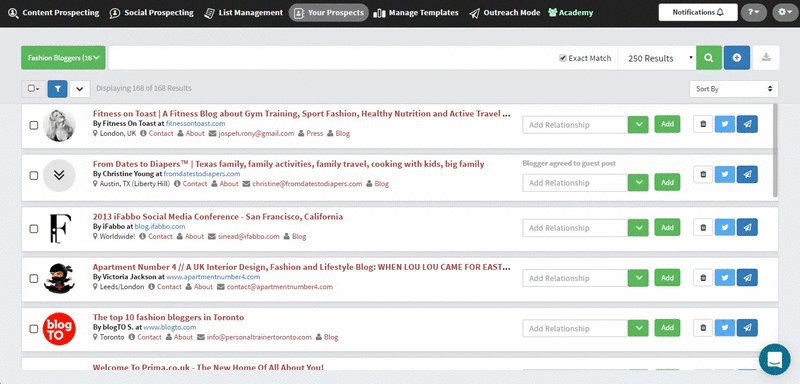This screenshot has height=384, width=800.
Task: Open relationship dropdown on the iFabbo row
Action: [x=638, y=227]
